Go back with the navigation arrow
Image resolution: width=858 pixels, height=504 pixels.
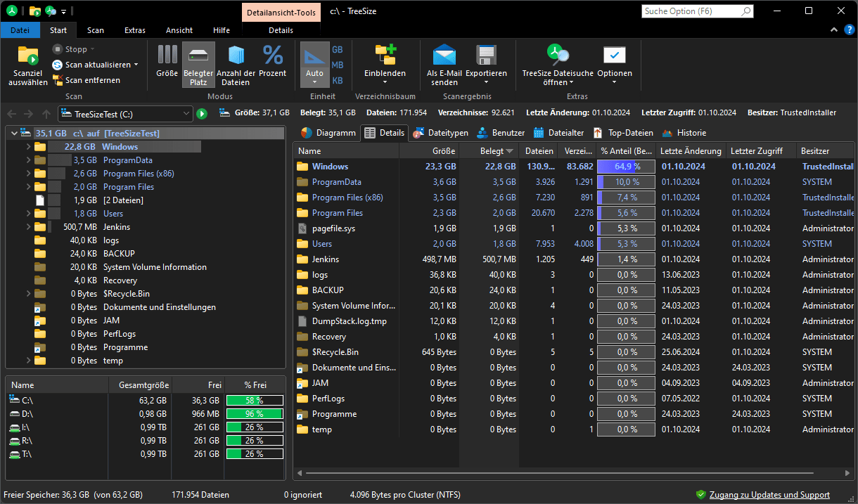click(x=11, y=114)
